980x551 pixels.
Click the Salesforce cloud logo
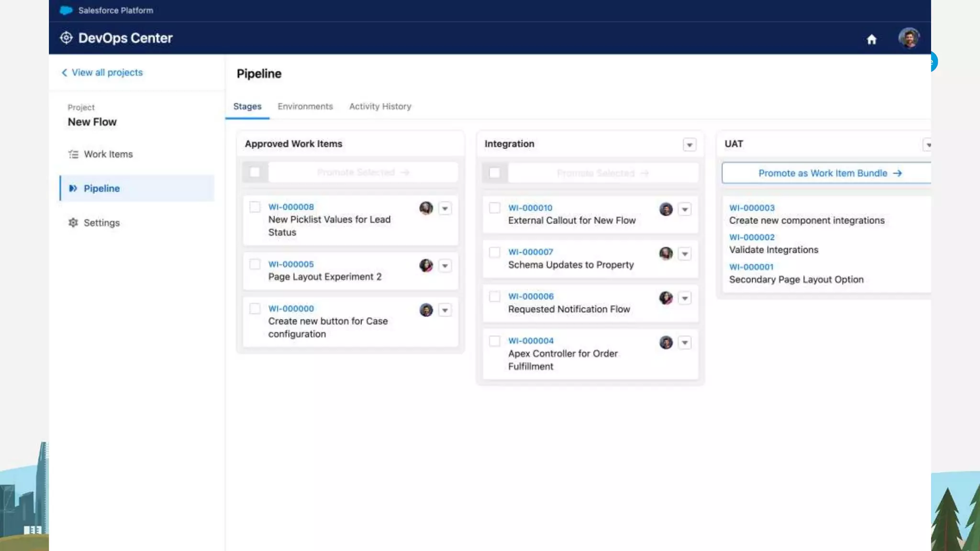(x=66, y=11)
